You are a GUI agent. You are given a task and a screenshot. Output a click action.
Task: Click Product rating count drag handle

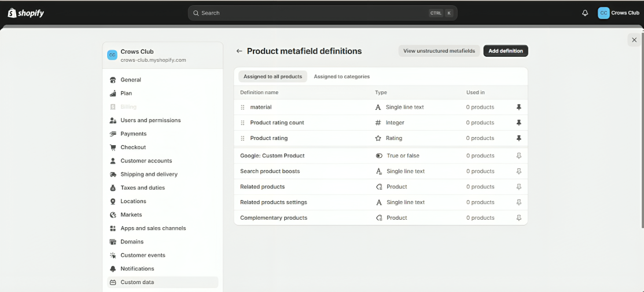pyautogui.click(x=242, y=123)
